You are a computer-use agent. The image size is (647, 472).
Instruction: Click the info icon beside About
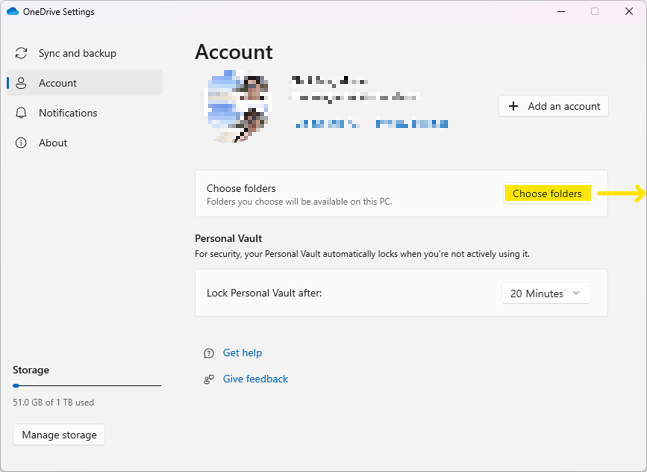21,143
